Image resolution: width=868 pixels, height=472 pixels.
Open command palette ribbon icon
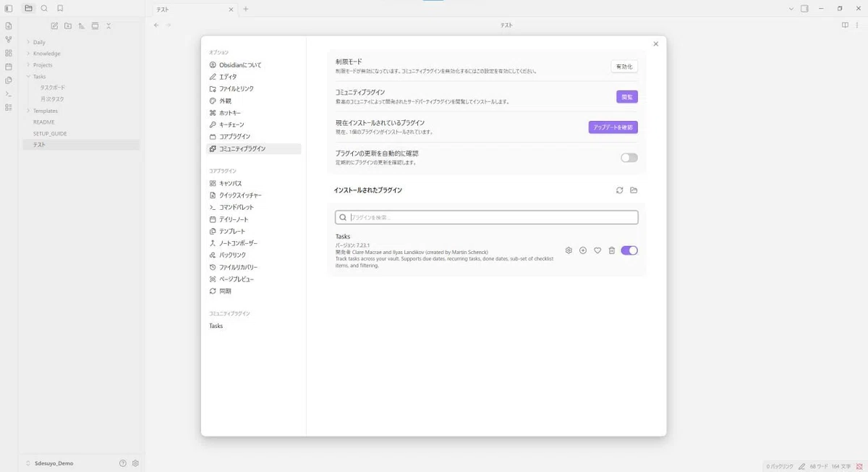(9, 93)
